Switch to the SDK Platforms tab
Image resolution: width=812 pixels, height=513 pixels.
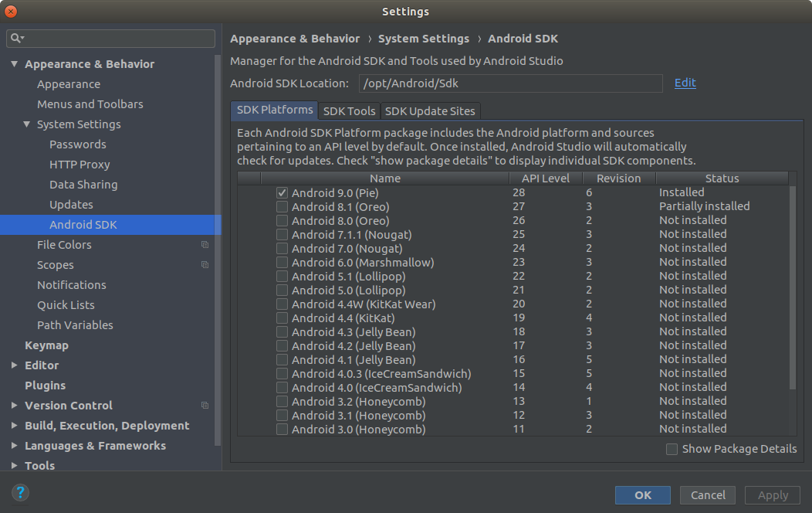click(275, 110)
